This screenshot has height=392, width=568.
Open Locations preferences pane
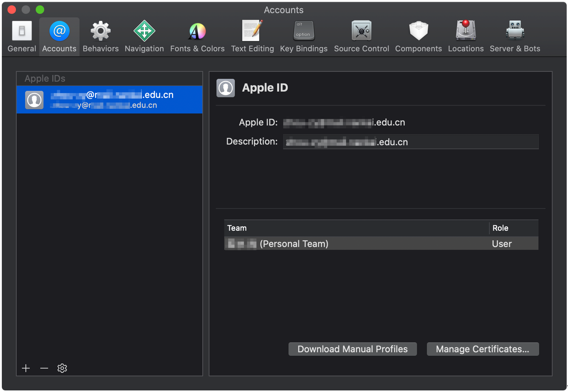pos(466,37)
